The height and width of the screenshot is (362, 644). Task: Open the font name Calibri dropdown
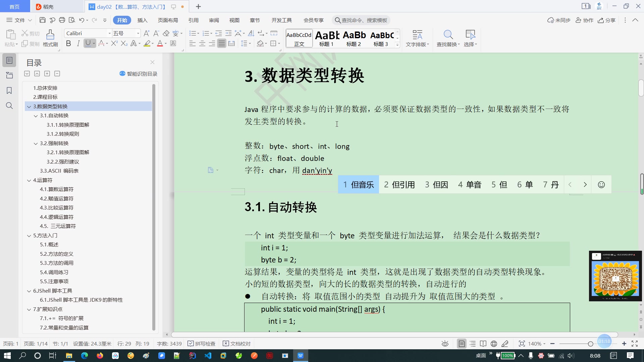(x=109, y=33)
